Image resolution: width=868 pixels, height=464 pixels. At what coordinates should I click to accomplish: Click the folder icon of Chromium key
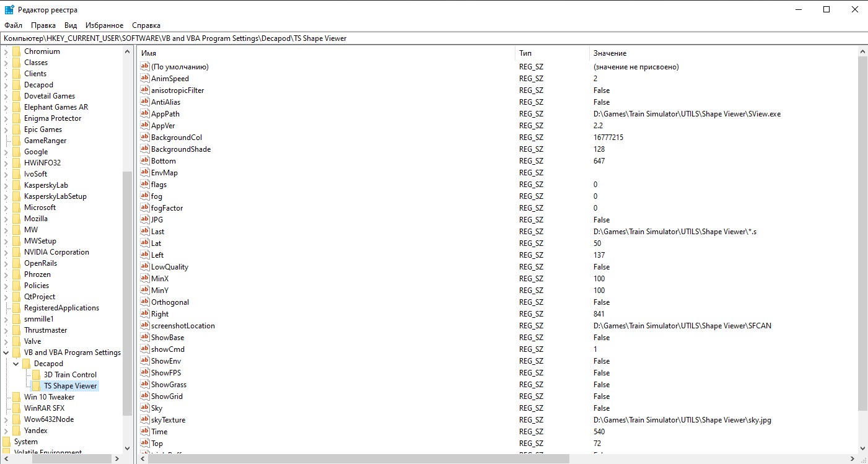click(16, 51)
